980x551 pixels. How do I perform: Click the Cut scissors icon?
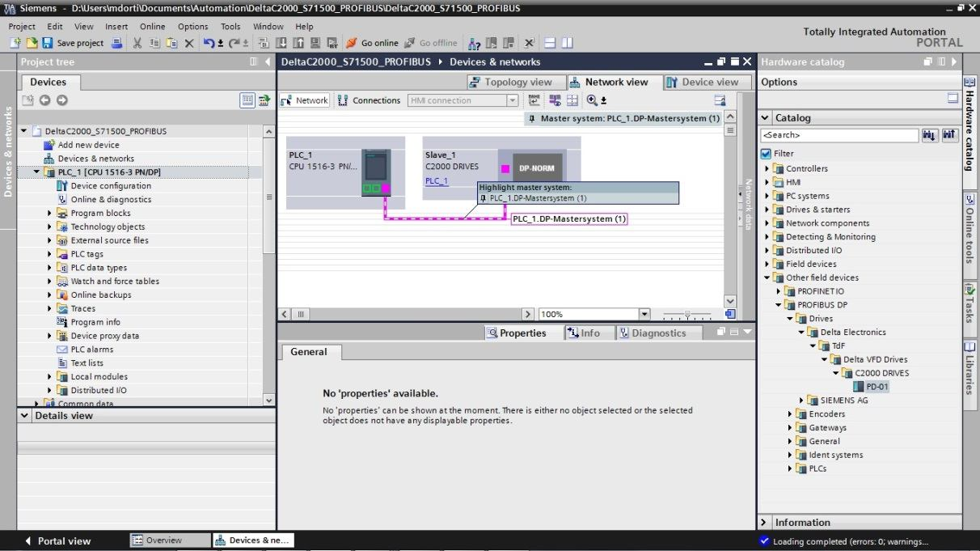(x=137, y=43)
